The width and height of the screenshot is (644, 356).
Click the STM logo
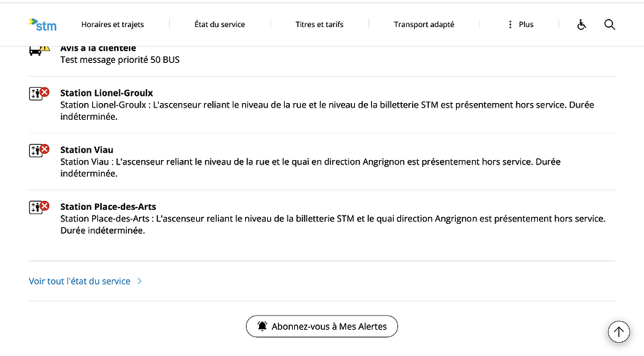click(42, 25)
